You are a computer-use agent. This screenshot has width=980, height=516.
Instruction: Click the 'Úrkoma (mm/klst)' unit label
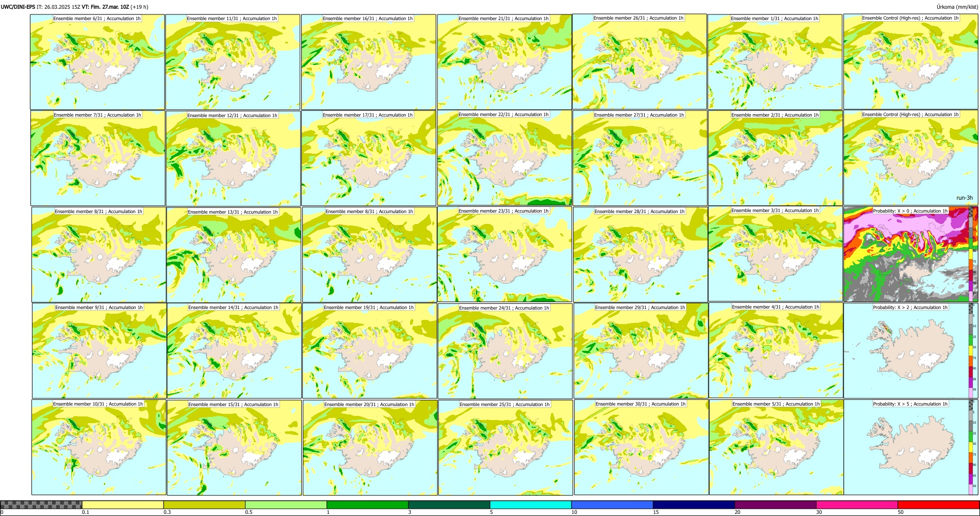[957, 7]
